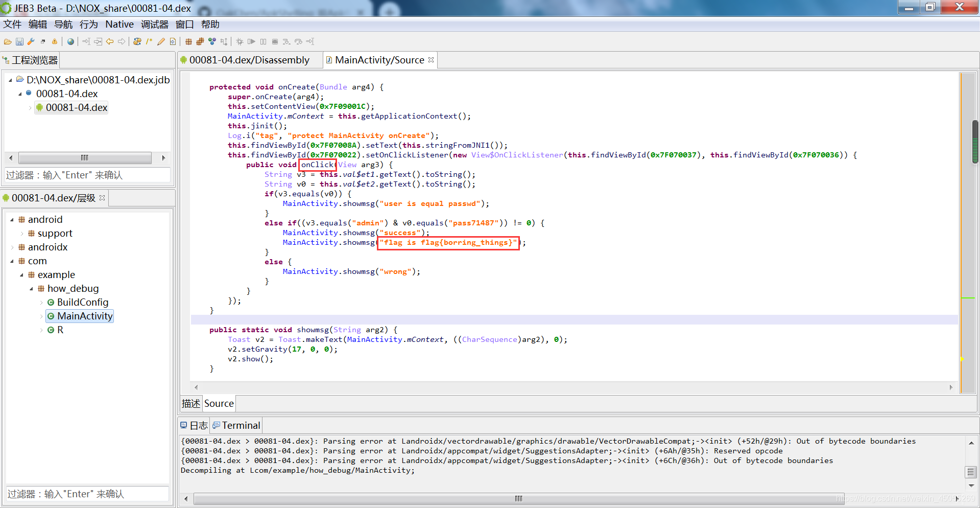This screenshot has width=980, height=508.
Task: Click the save floppy disk icon
Action: [19, 42]
